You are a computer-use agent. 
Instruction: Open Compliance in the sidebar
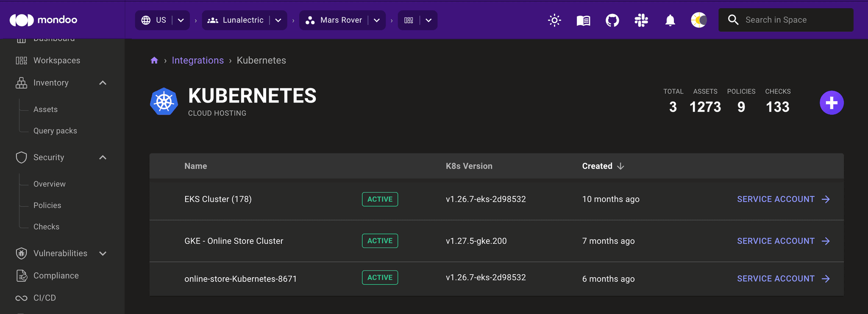click(56, 275)
